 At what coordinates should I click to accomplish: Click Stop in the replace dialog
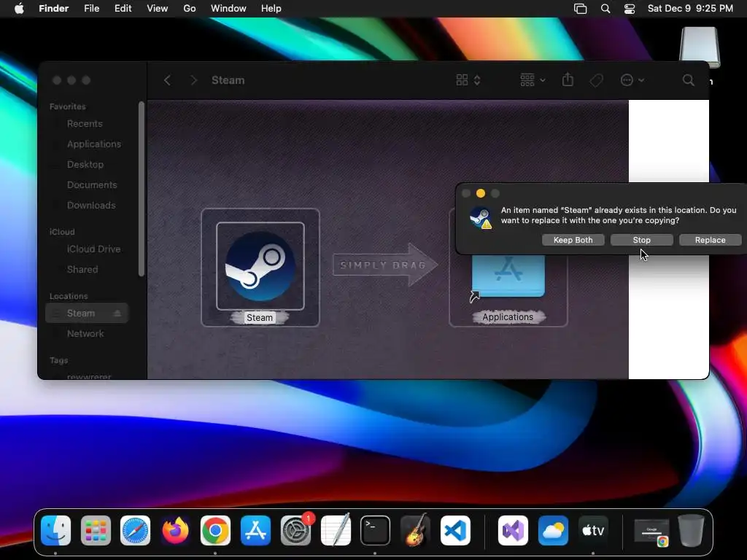(x=642, y=240)
